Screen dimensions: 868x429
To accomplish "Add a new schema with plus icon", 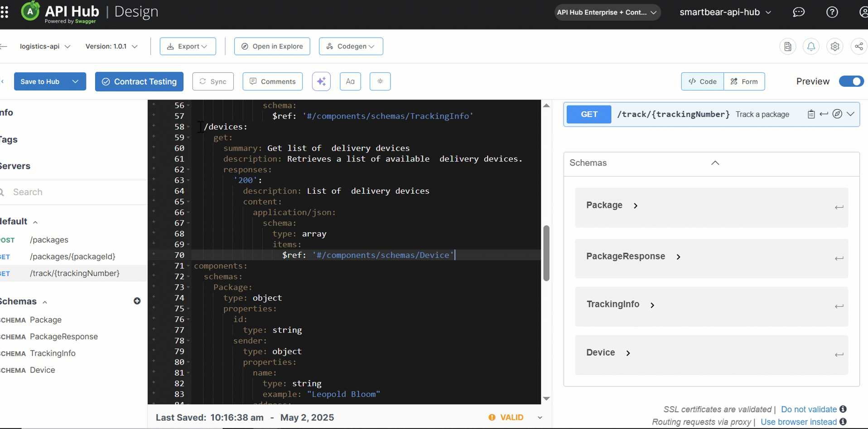I will (137, 301).
